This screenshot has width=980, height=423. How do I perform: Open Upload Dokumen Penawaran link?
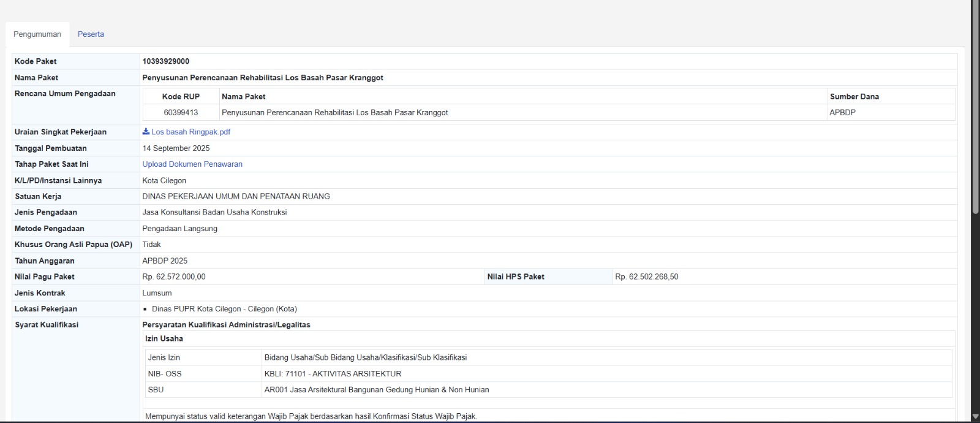point(192,164)
